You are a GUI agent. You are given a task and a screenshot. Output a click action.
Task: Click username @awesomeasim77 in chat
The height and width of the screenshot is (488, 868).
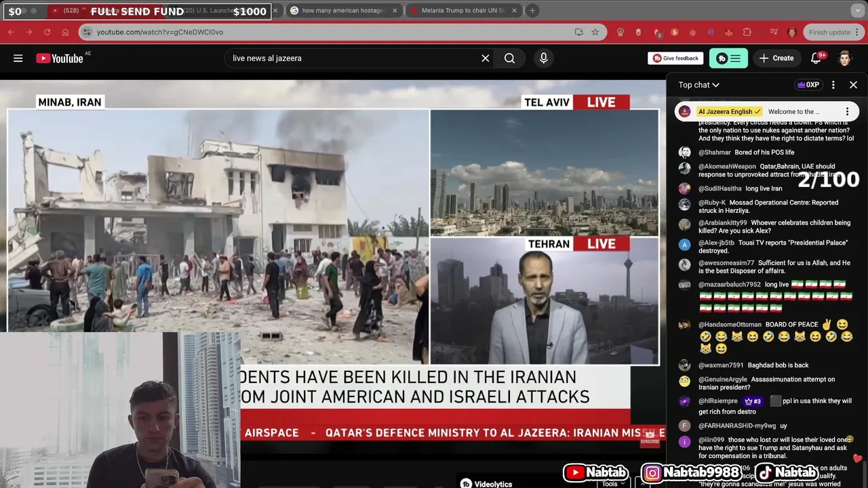pyautogui.click(x=726, y=263)
